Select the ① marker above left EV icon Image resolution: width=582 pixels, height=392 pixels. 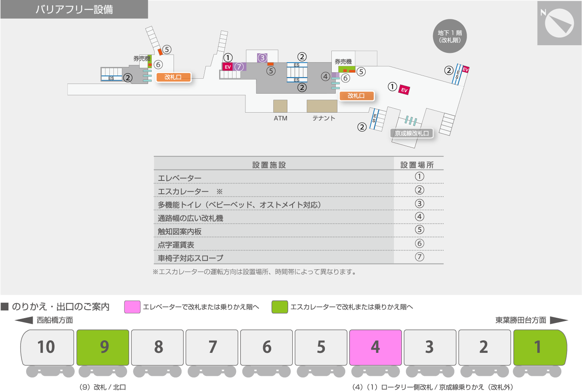(228, 57)
